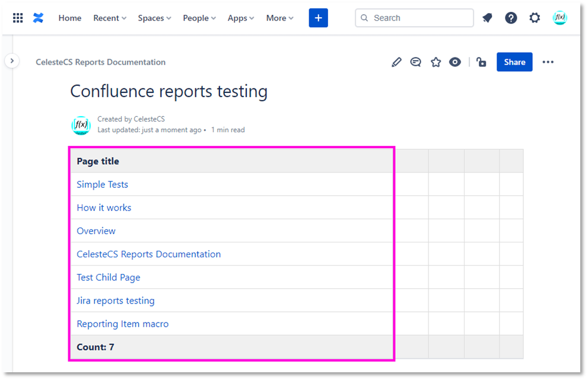Open the profile avatar menu in header
The image size is (588, 380).
[x=560, y=18]
